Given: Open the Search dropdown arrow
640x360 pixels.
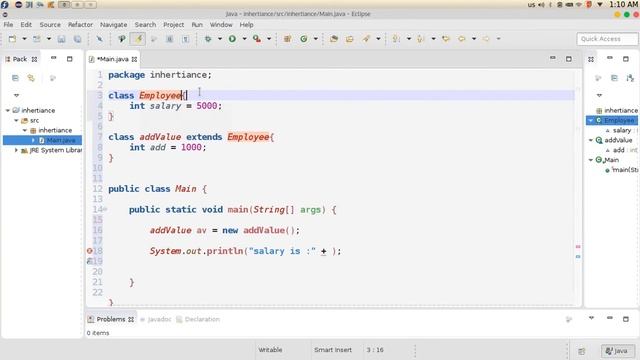Looking at the screenshot, I should 378,39.
